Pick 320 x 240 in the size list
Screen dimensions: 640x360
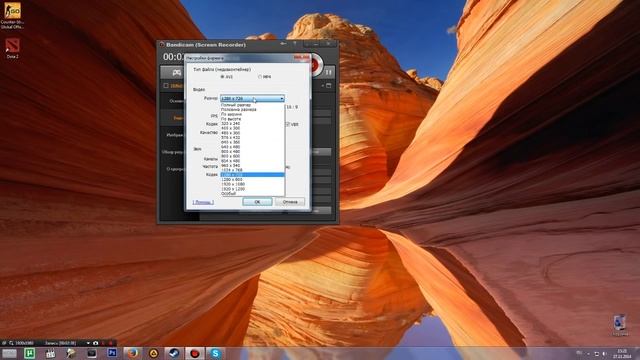coord(252,124)
